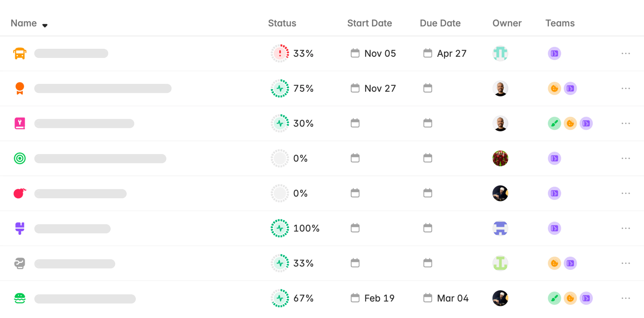
Task: Sort by the Name column arrow
Action: click(x=45, y=25)
